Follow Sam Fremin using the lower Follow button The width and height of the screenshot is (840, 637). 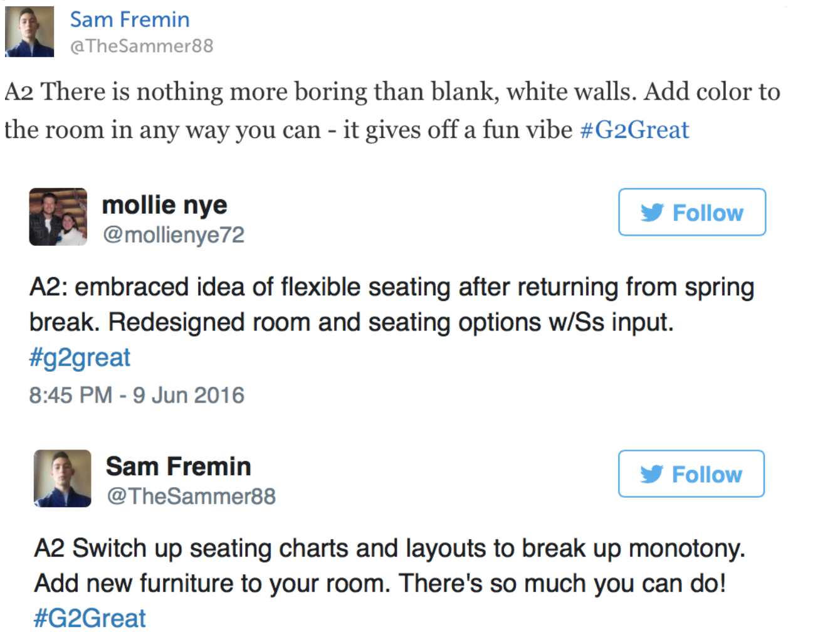[691, 473]
